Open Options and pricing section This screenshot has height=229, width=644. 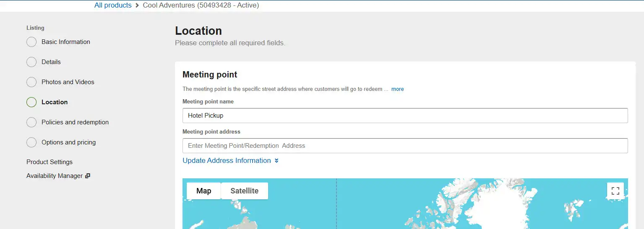pyautogui.click(x=69, y=142)
